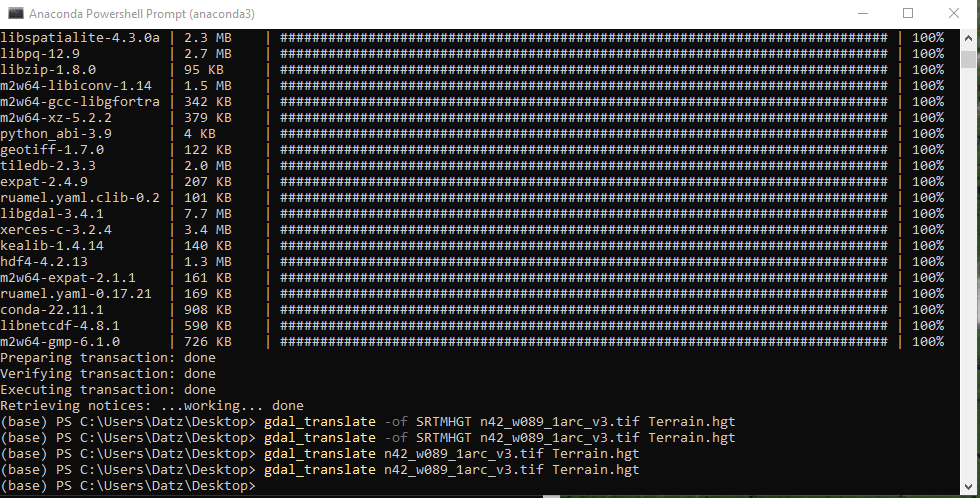
Task: Click the conda-22.11.1 package name
Action: (x=52, y=310)
